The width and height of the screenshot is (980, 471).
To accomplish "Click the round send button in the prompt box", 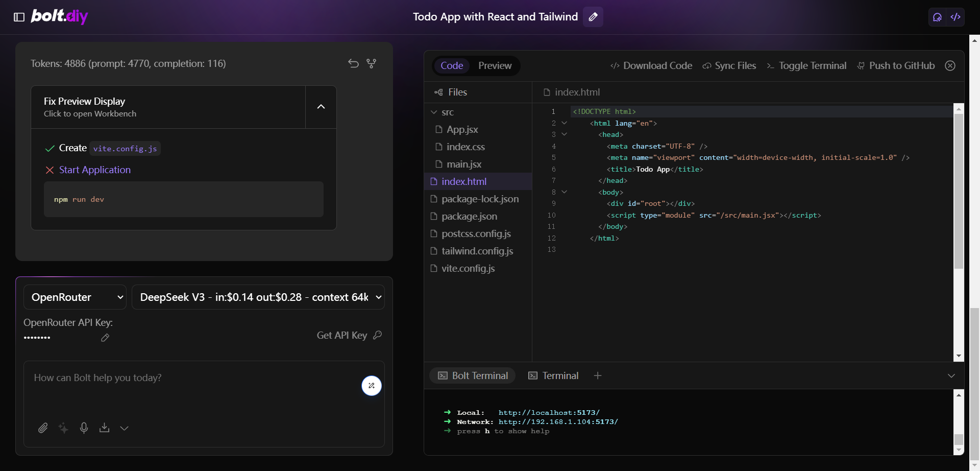I will 372,386.
